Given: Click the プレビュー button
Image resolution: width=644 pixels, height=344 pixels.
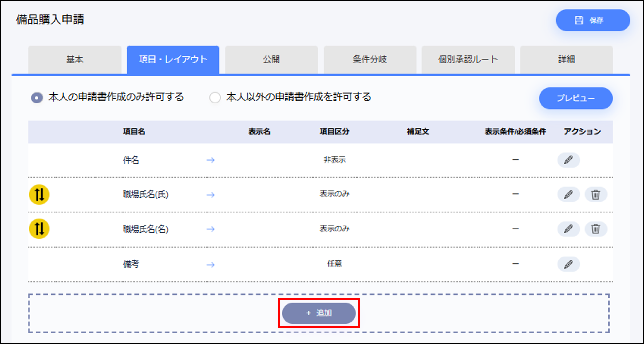Looking at the screenshot, I should point(575,98).
